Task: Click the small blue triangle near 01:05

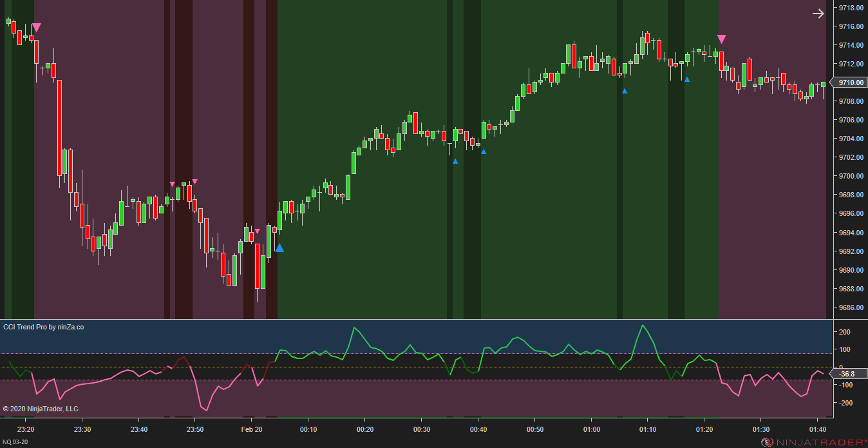Action: 625,92
